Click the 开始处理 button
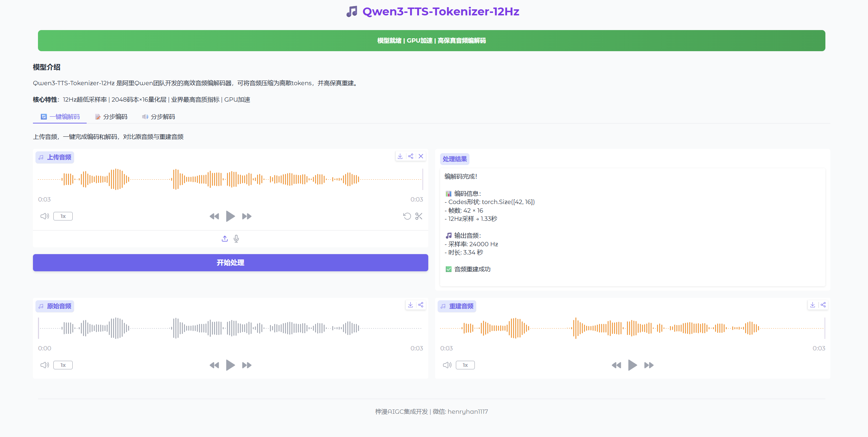This screenshot has width=868, height=437. pos(230,262)
